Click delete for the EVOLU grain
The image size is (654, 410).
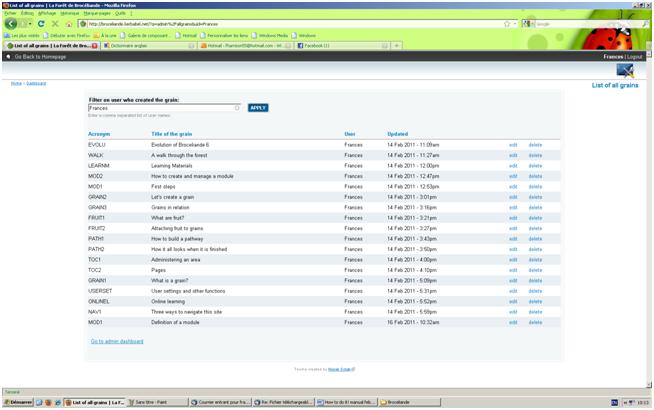click(x=535, y=145)
